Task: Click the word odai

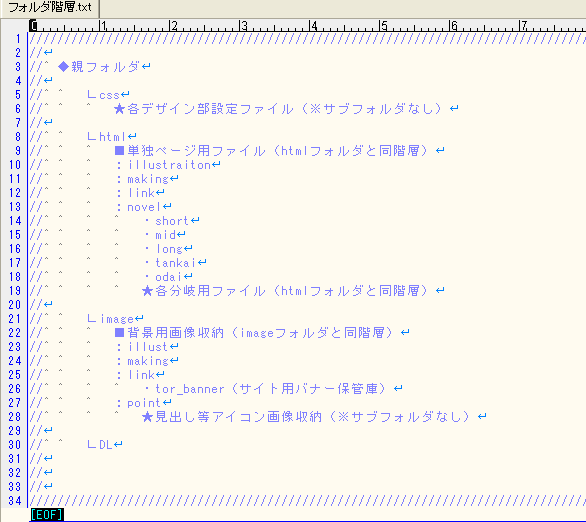Action: point(169,277)
